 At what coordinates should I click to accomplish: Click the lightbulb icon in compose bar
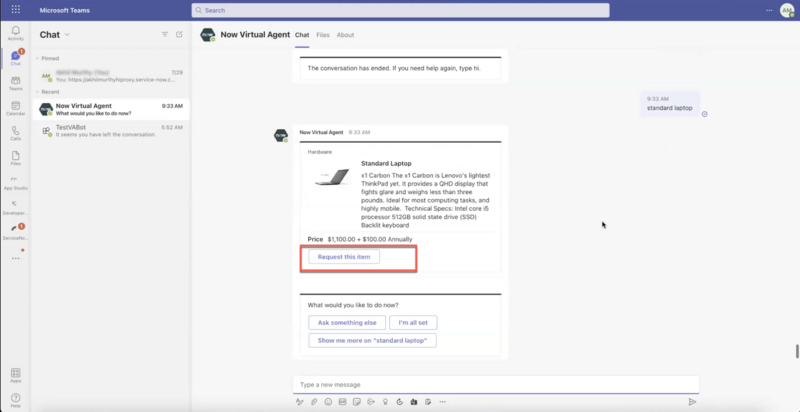pos(385,402)
